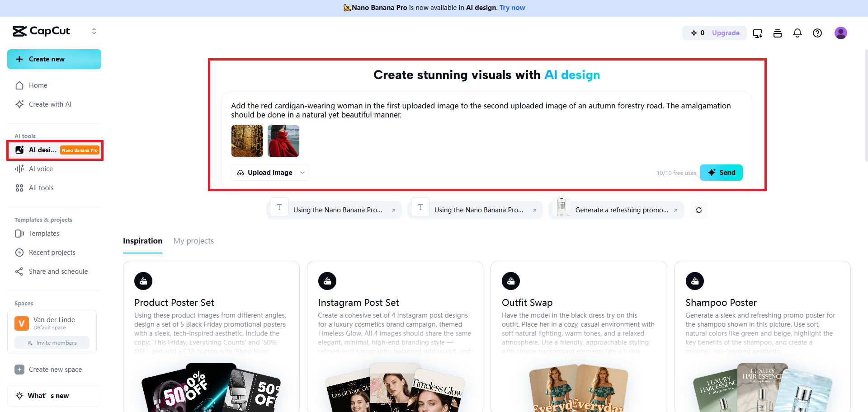Open Recent projects

tap(54, 253)
